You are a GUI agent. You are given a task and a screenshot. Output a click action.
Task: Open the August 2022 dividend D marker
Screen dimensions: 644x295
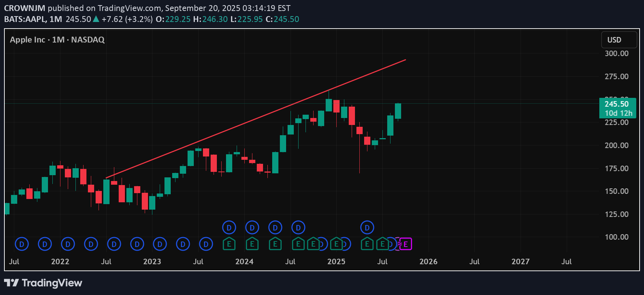114,244
